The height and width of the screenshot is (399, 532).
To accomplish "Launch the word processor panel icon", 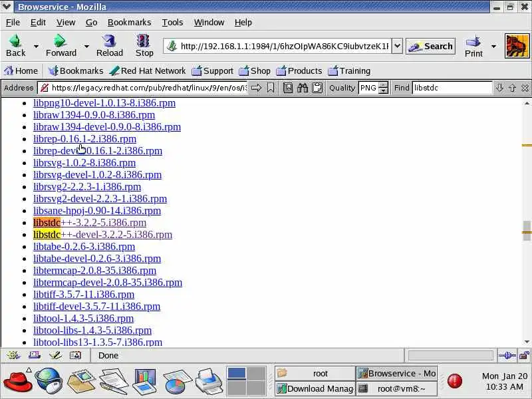I will [114, 381].
